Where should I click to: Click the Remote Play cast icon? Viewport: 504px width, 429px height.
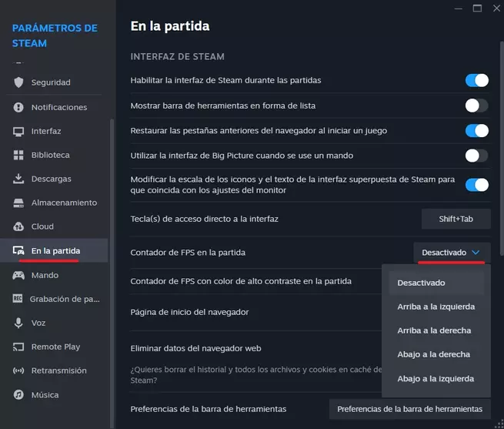click(18, 347)
